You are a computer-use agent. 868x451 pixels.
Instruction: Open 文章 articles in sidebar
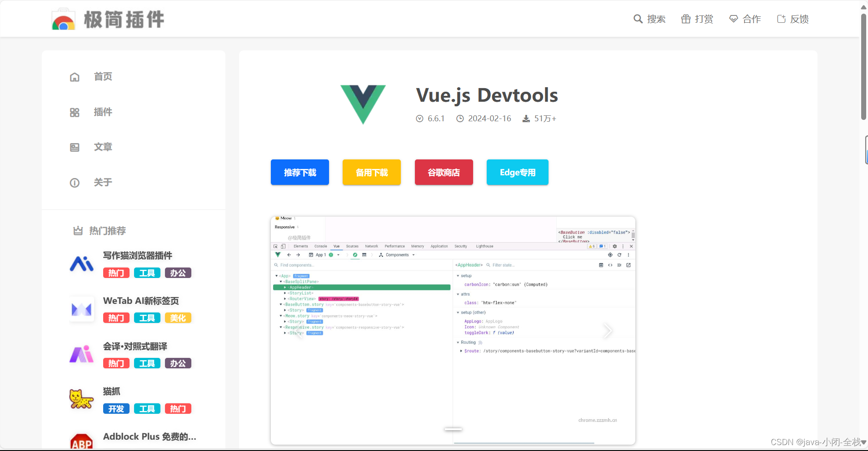(103, 147)
